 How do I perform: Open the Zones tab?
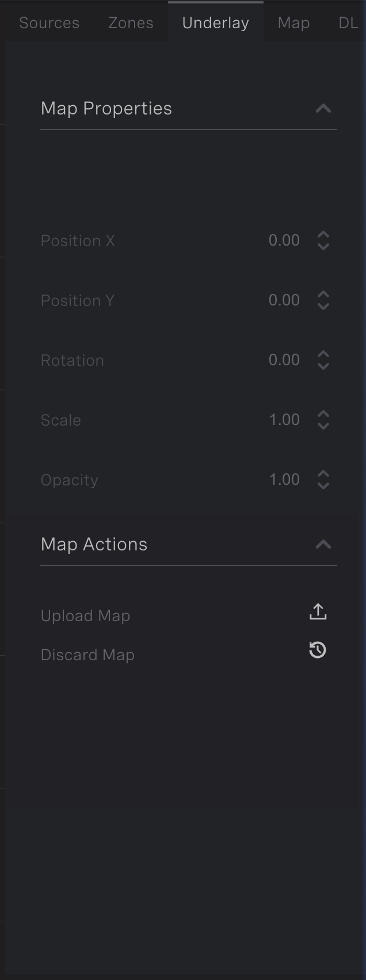click(x=131, y=23)
